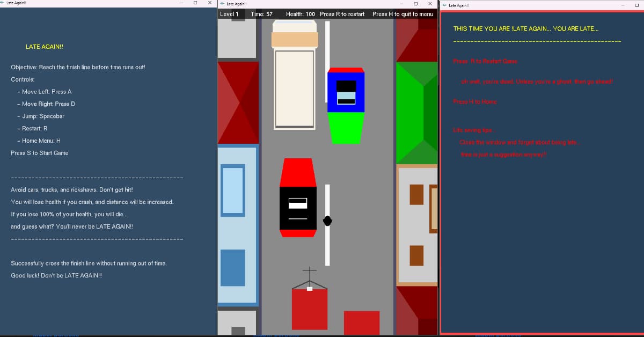Click the 'Jump: Spacebar' control line
The height and width of the screenshot is (337, 644).
[x=41, y=116]
